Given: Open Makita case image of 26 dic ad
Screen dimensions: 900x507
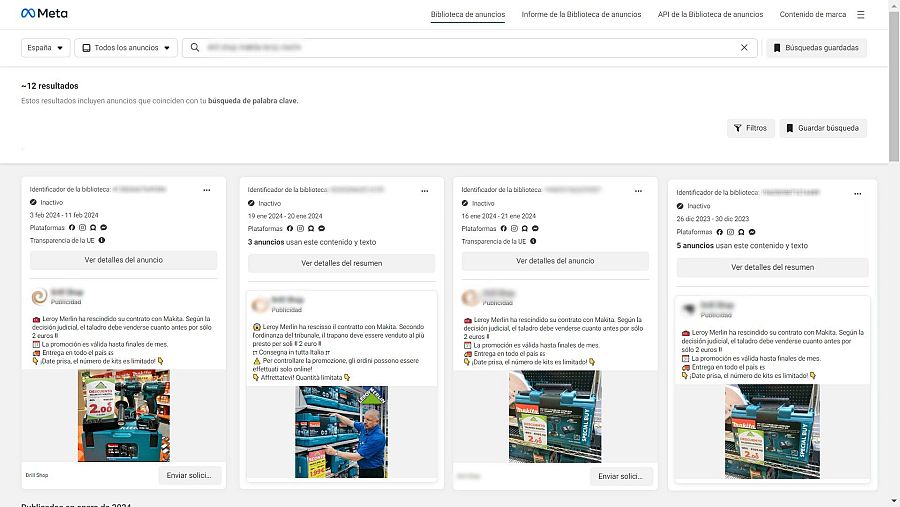Looking at the screenshot, I should 773,432.
